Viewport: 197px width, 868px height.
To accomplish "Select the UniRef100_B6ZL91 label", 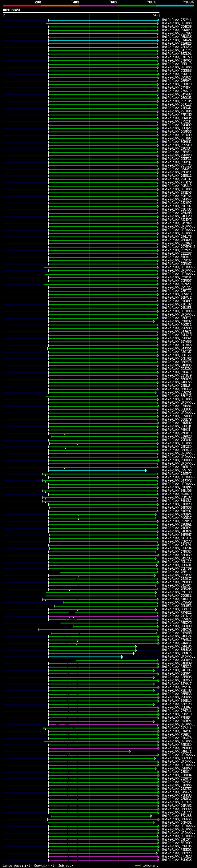I will pos(177,54).
